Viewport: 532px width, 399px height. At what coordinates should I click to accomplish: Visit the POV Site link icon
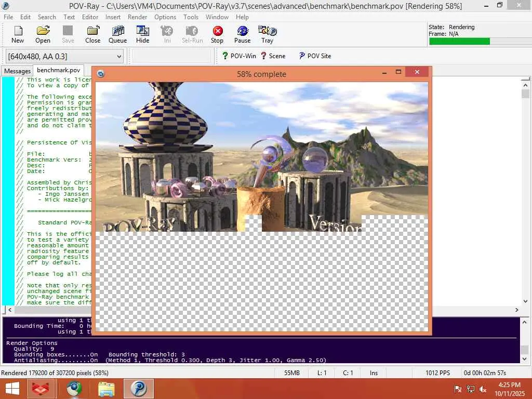pyautogui.click(x=314, y=56)
